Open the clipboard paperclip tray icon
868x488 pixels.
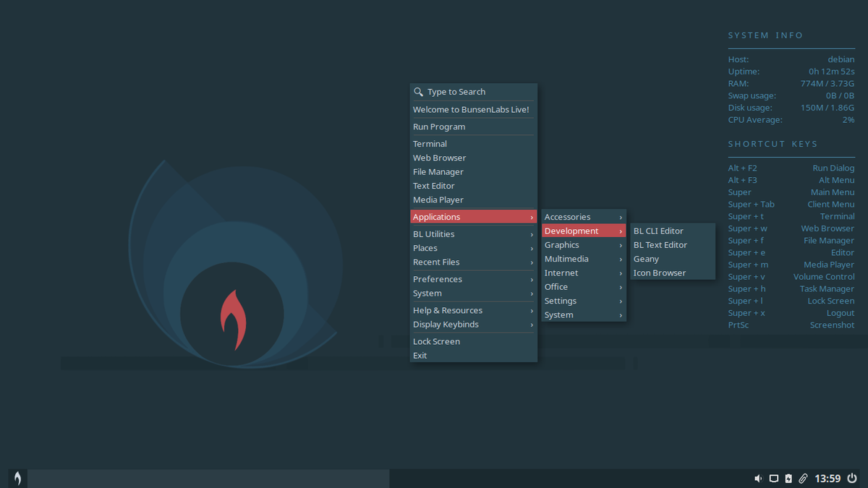point(803,479)
